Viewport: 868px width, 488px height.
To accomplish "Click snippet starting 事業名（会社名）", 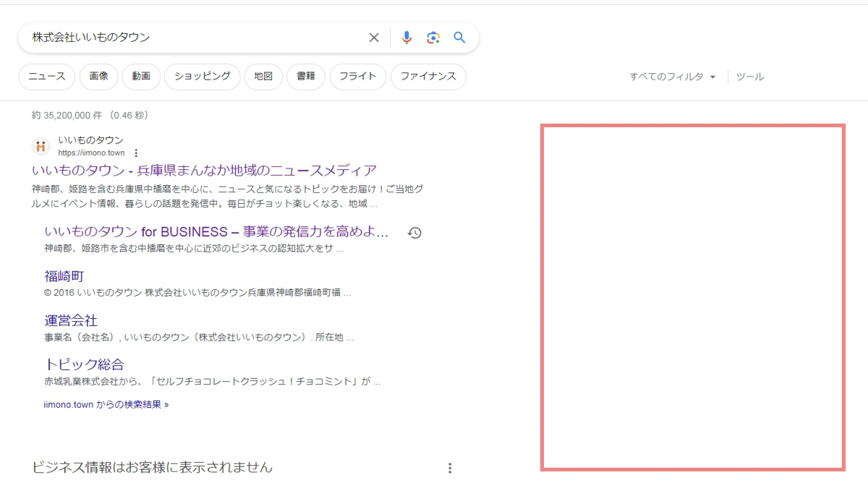I will point(199,338).
